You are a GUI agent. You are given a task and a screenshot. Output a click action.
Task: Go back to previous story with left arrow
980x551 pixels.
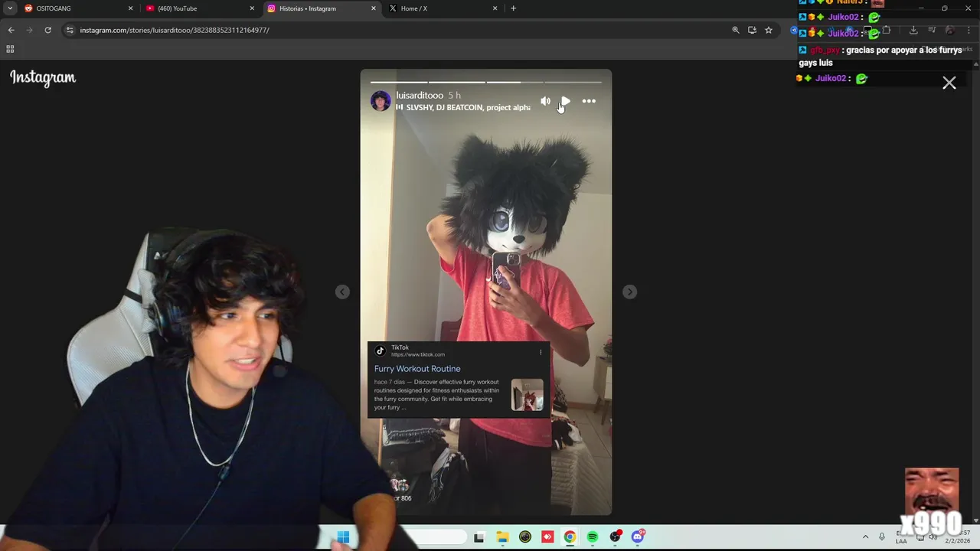342,292
